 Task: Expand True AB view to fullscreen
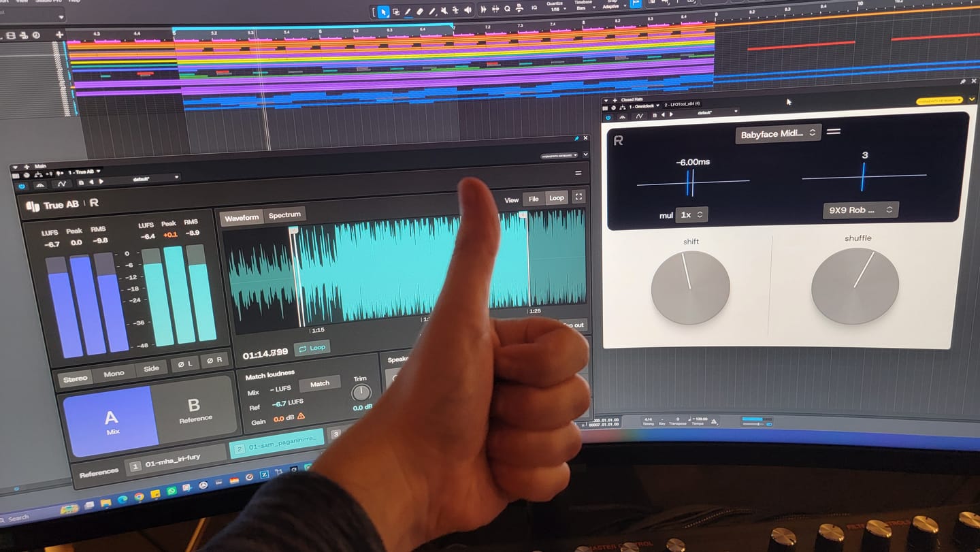pos(578,197)
